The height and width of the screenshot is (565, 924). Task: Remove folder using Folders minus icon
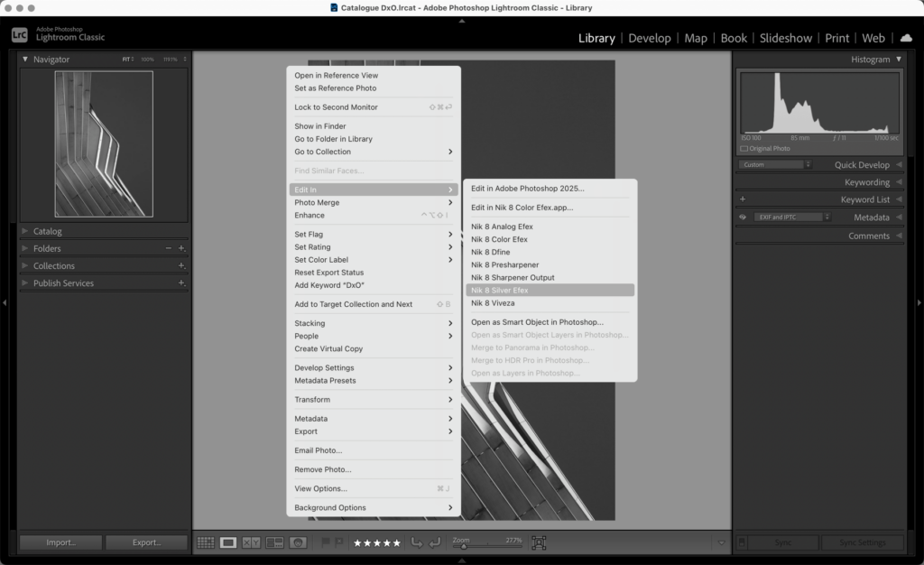tap(169, 248)
